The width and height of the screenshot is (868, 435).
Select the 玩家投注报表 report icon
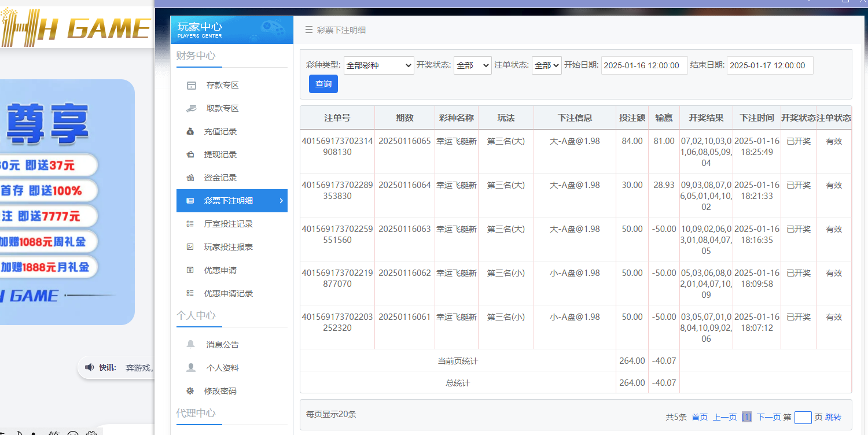(191, 247)
